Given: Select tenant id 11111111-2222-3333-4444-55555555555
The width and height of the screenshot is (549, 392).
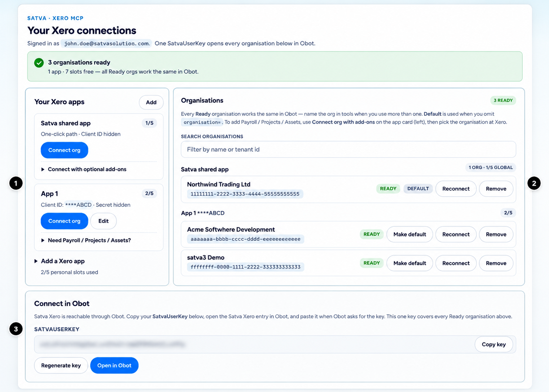Looking at the screenshot, I should tap(245, 194).
